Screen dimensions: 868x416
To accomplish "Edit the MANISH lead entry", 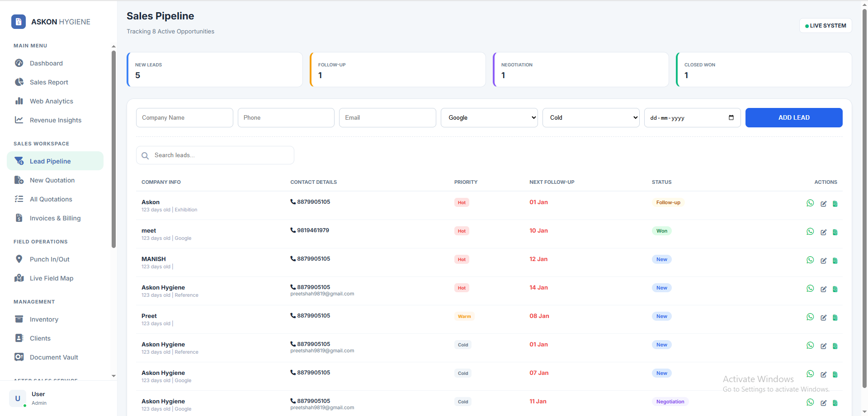I will (x=824, y=261).
